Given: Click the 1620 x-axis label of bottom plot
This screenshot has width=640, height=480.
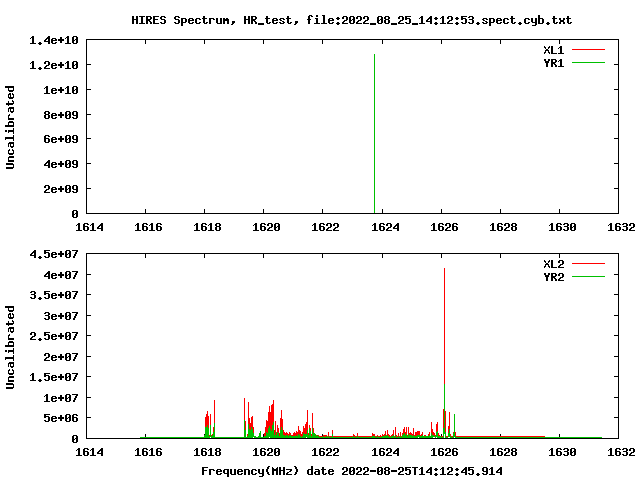Looking at the screenshot, I should (x=266, y=452).
